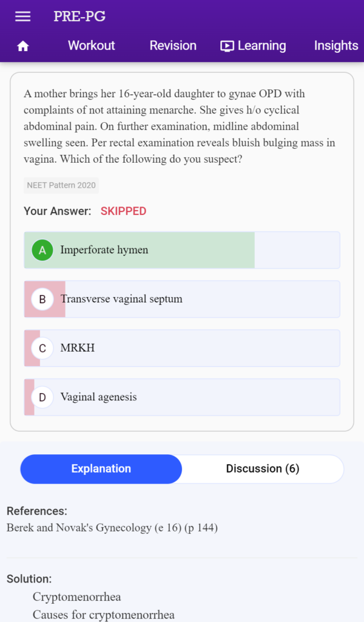Select option C circle badge

click(x=42, y=348)
